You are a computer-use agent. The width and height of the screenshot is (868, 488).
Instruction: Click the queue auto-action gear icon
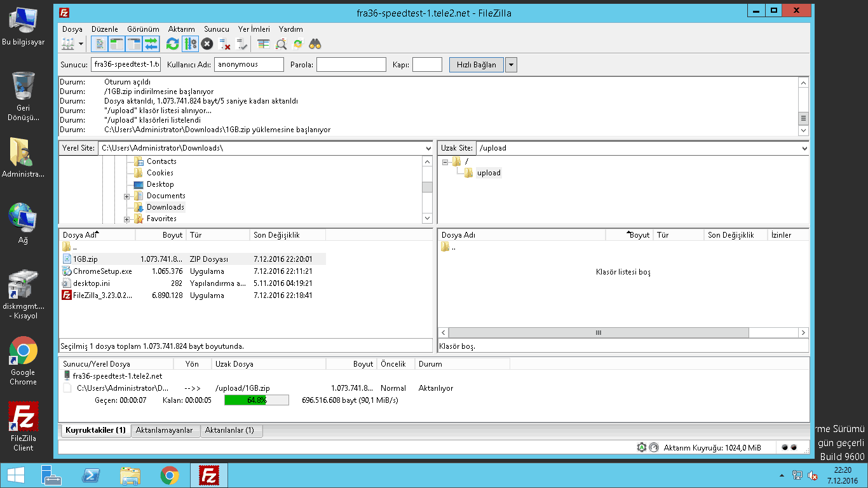[x=642, y=447]
